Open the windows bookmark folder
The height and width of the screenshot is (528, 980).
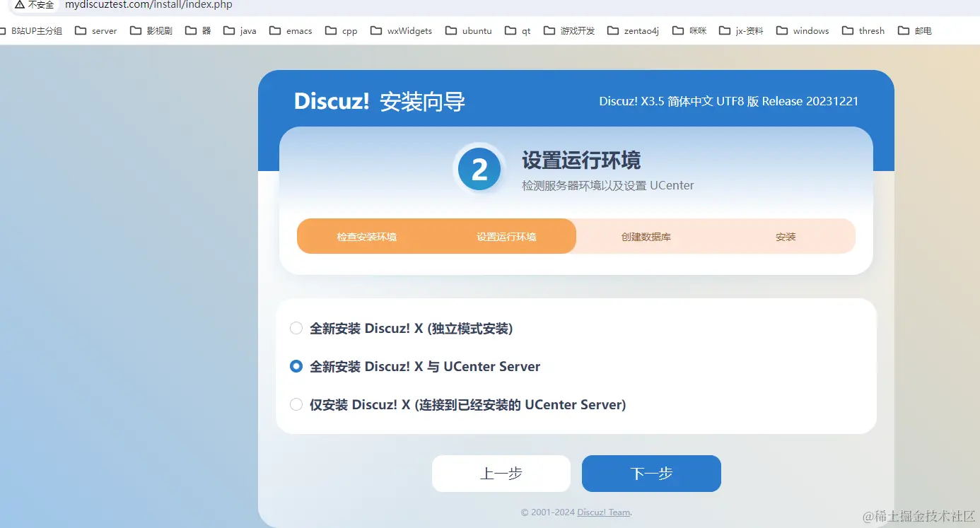pyautogui.click(x=803, y=30)
